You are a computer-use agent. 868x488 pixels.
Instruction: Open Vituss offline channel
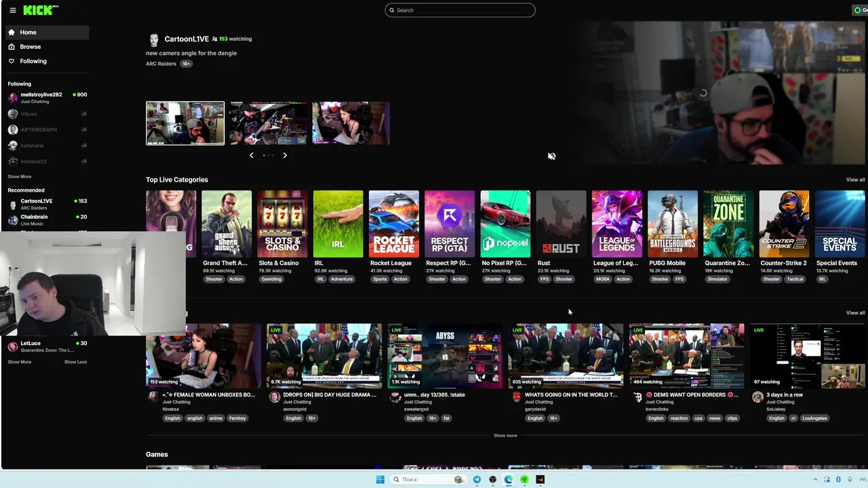47,114
